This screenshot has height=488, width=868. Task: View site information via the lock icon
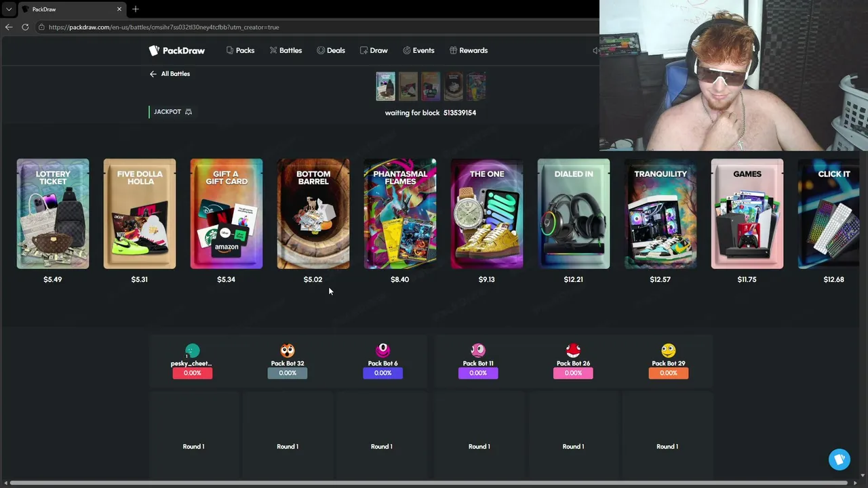click(41, 27)
